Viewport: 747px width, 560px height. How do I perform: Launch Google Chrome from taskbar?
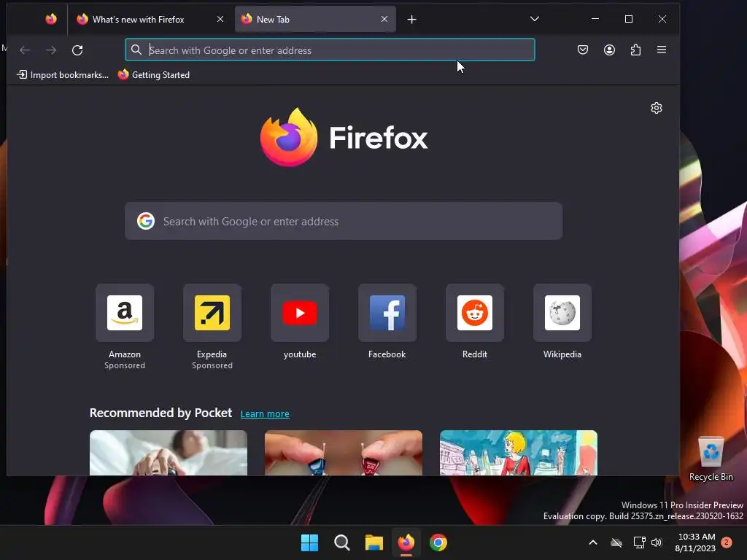coord(438,542)
